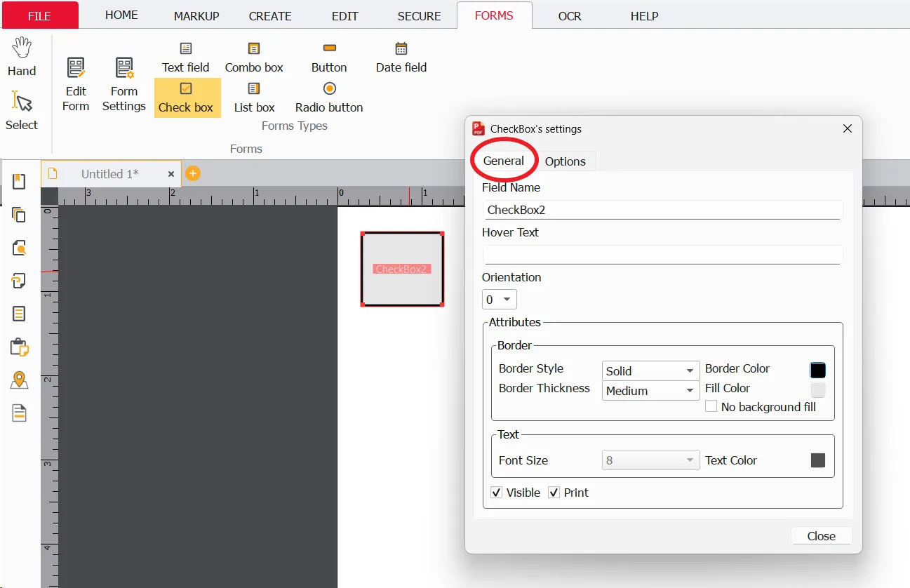
Task: Open the Border Thickness dropdown
Action: pos(651,391)
